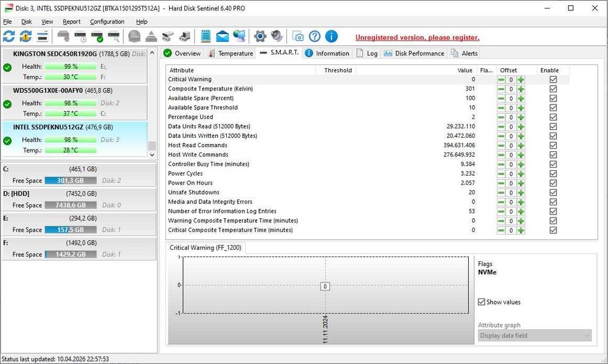Viewport: 608px width, 364px height.
Task: Click the green health checkmark beside KINGSTON disk
Action: 7,67
